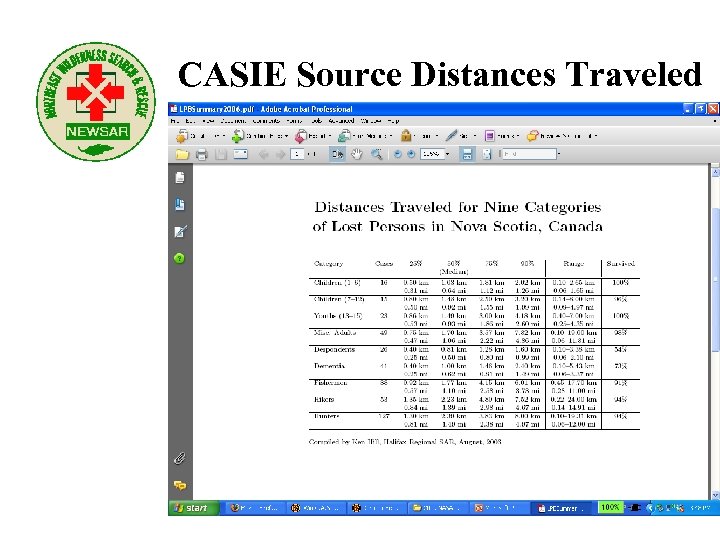This screenshot has height=540, width=720.
Task: Click the Zoom In plus button
Action: (411, 154)
